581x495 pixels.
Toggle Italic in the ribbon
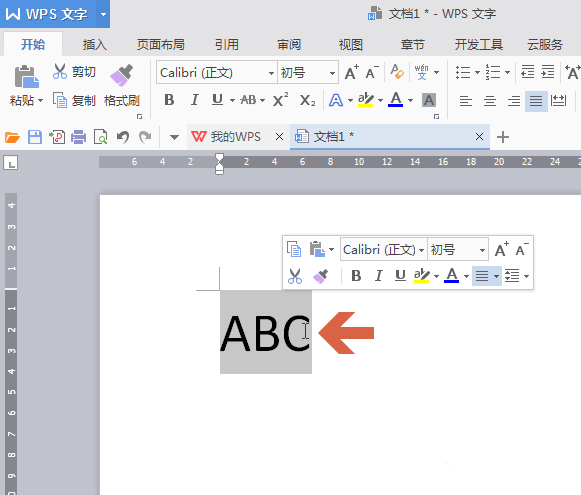194,100
